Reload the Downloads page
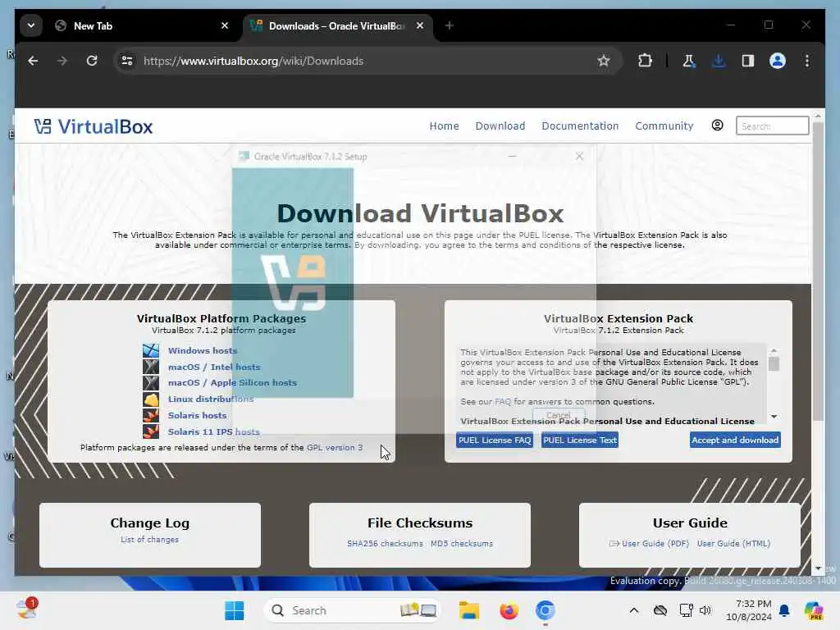 click(92, 61)
